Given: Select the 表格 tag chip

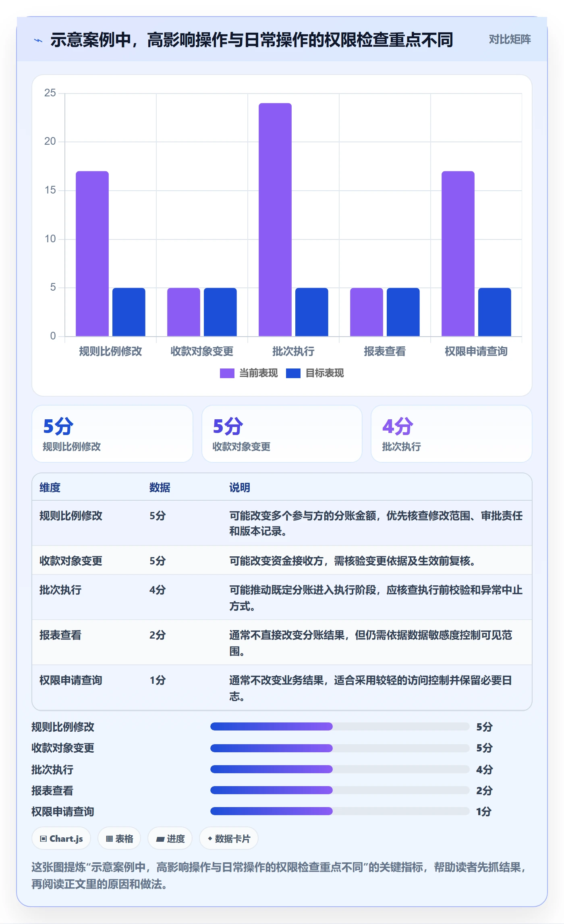Looking at the screenshot, I should pos(119,839).
